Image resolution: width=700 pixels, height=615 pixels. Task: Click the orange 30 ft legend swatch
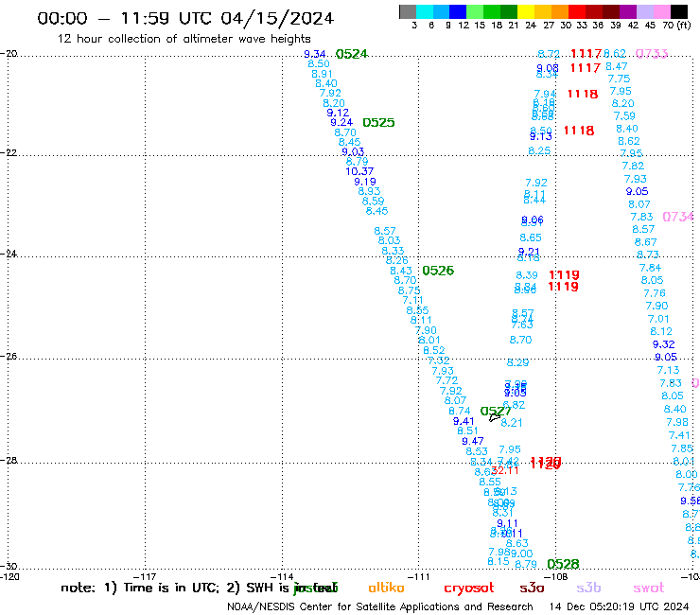click(560, 11)
